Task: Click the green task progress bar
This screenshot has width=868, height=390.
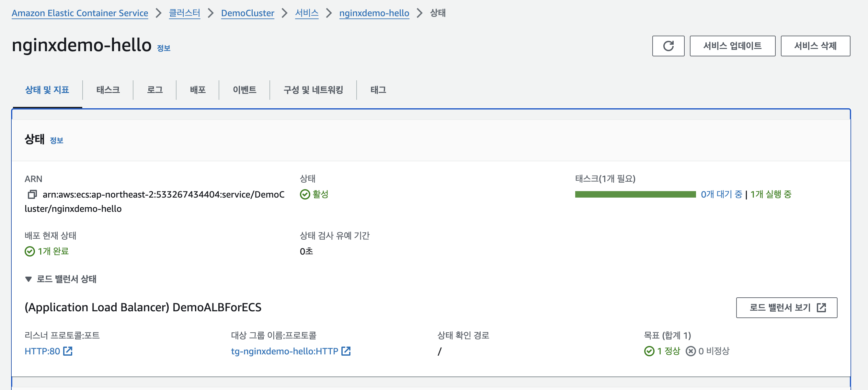Action: pos(635,194)
